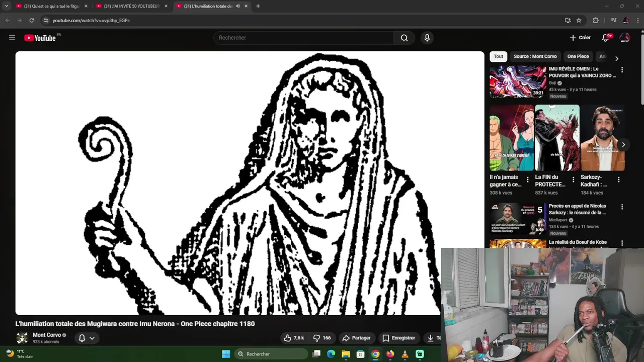Click the Partager share button
The image size is (644, 362).
point(356,338)
